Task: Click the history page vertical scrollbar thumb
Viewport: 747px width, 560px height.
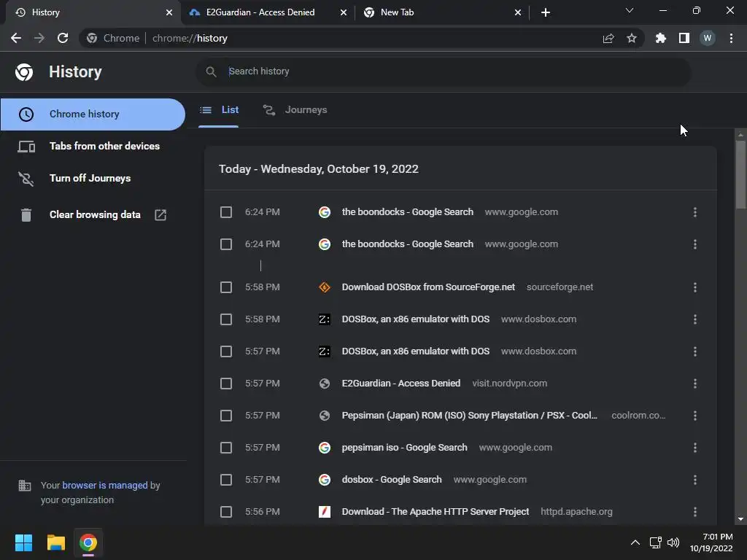Action: [740, 174]
